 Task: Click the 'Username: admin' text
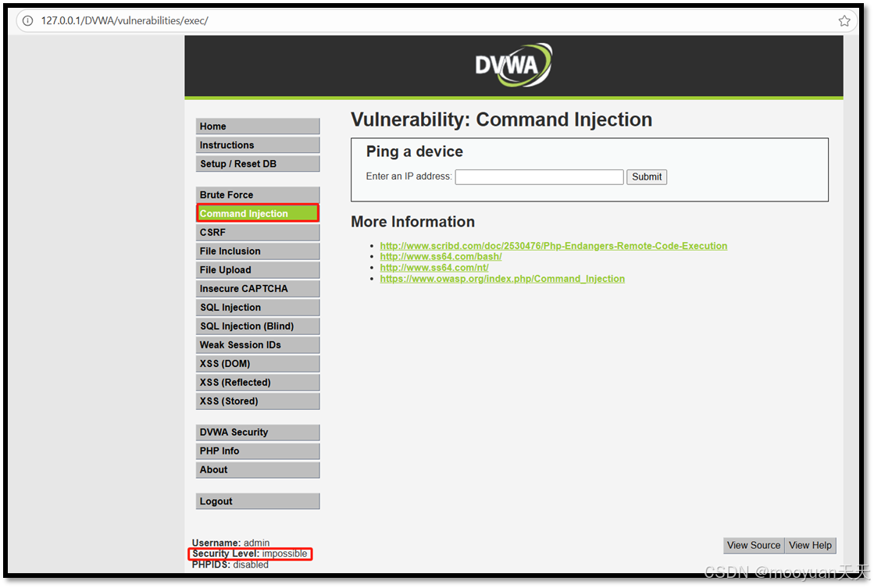click(230, 543)
